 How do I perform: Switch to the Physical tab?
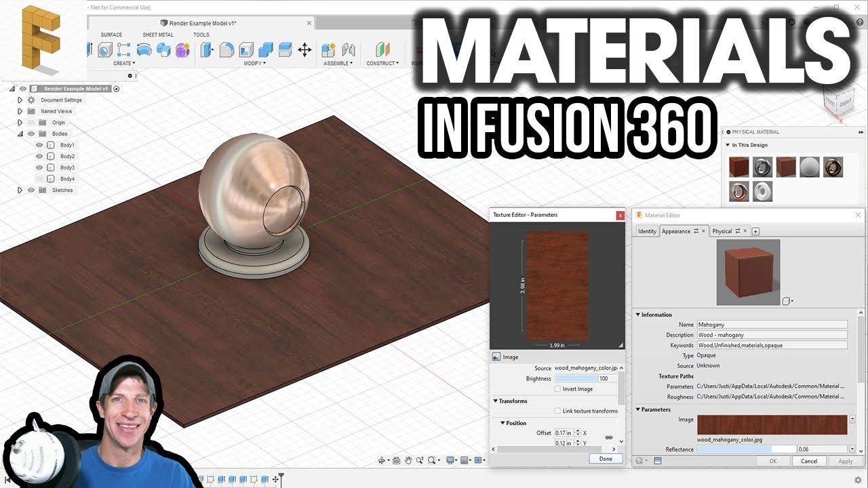722,231
